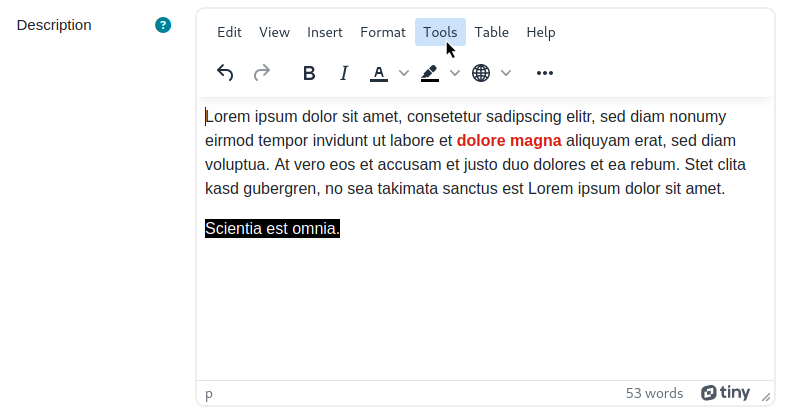Click the Undo arrow icon

(x=225, y=73)
